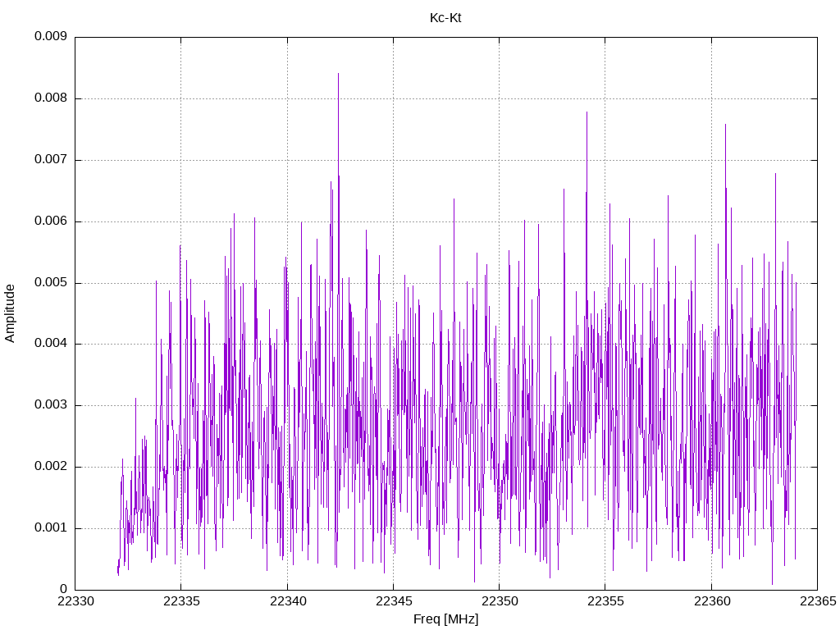Image resolution: width=840 pixels, height=630 pixels.
Task: Click y-axis tick value 0.005
Action: pyautogui.click(x=51, y=283)
